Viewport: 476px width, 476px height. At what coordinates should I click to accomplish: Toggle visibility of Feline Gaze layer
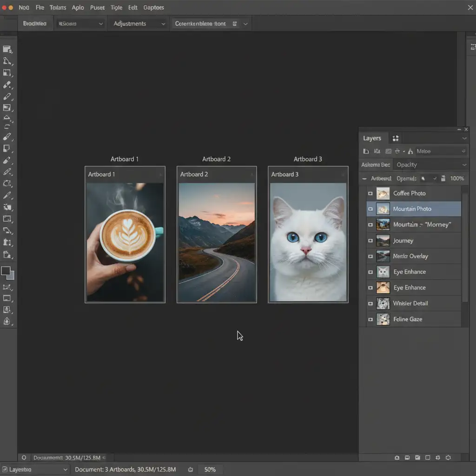[x=370, y=319]
